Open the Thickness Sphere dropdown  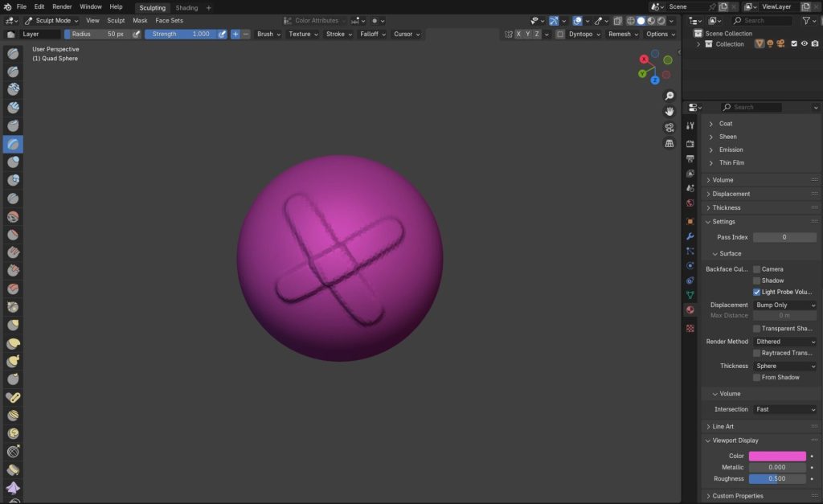784,366
